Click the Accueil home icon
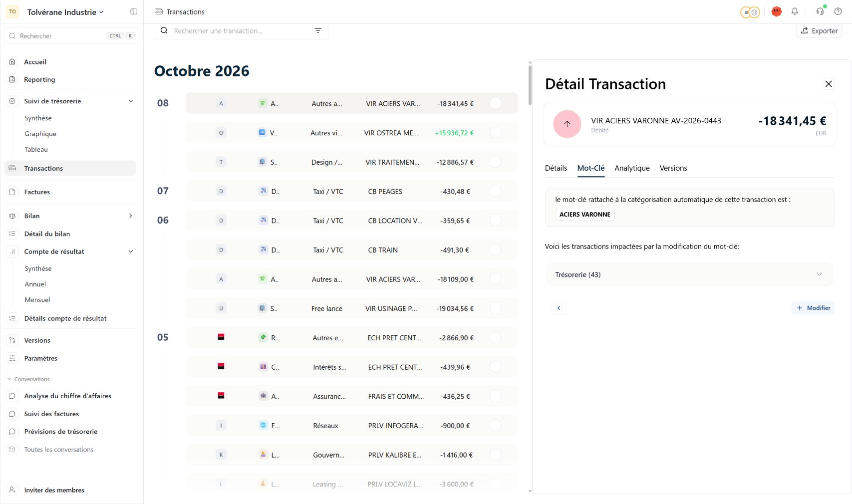Image resolution: width=852 pixels, height=504 pixels. 12,62
